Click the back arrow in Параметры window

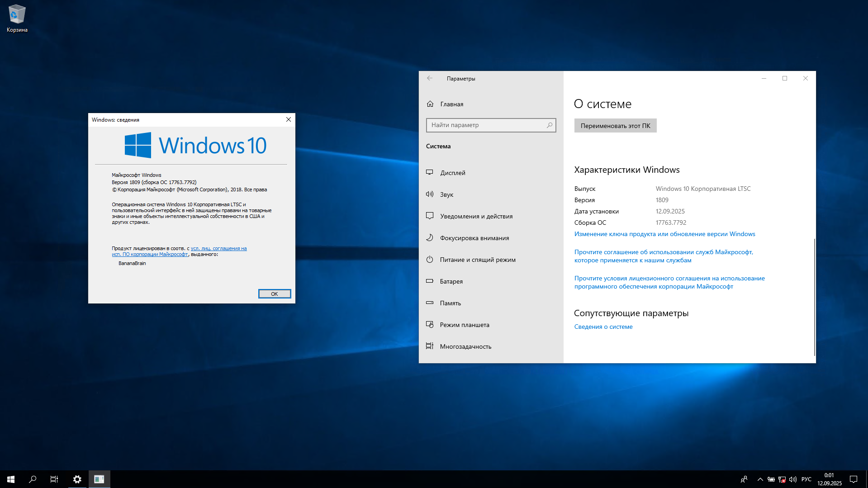tap(430, 78)
